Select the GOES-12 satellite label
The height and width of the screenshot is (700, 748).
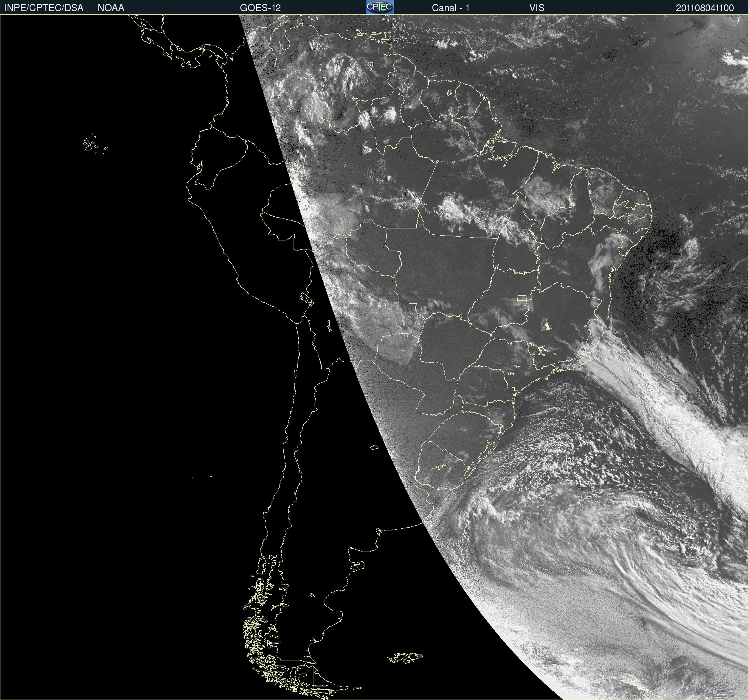pyautogui.click(x=260, y=8)
